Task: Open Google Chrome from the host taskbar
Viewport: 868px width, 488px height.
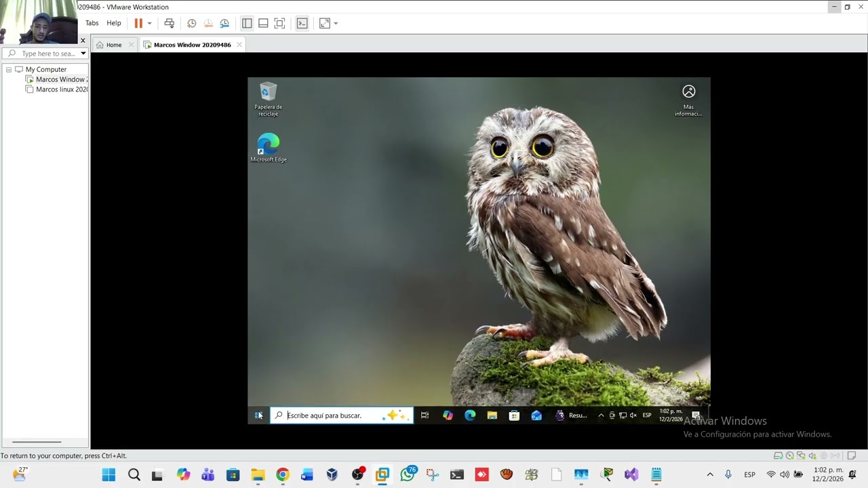Action: [x=283, y=474]
